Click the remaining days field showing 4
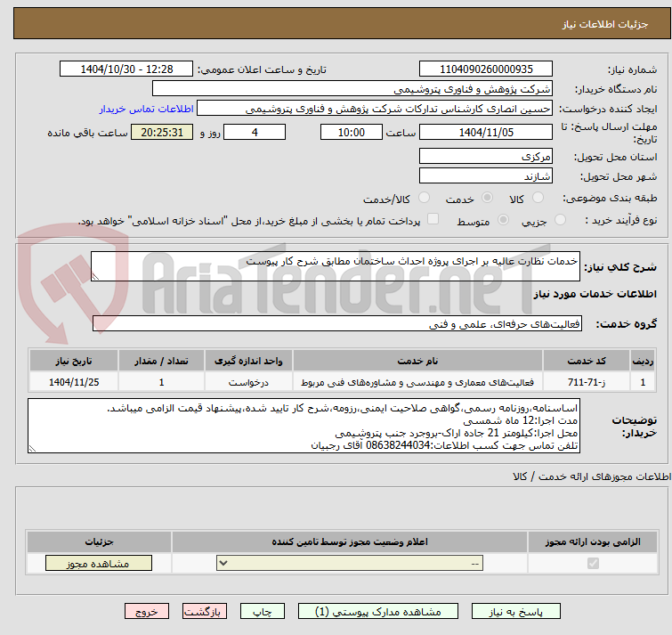Image resolution: width=672 pixels, height=635 pixels. [255, 132]
